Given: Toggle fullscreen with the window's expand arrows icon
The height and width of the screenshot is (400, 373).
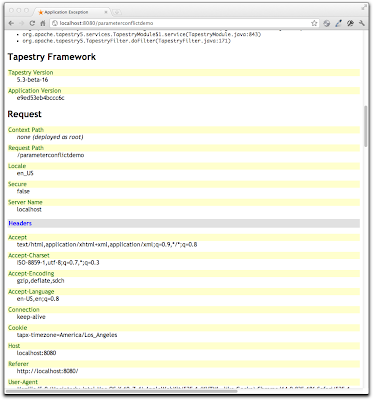Looking at the screenshot, I should 364,7.
